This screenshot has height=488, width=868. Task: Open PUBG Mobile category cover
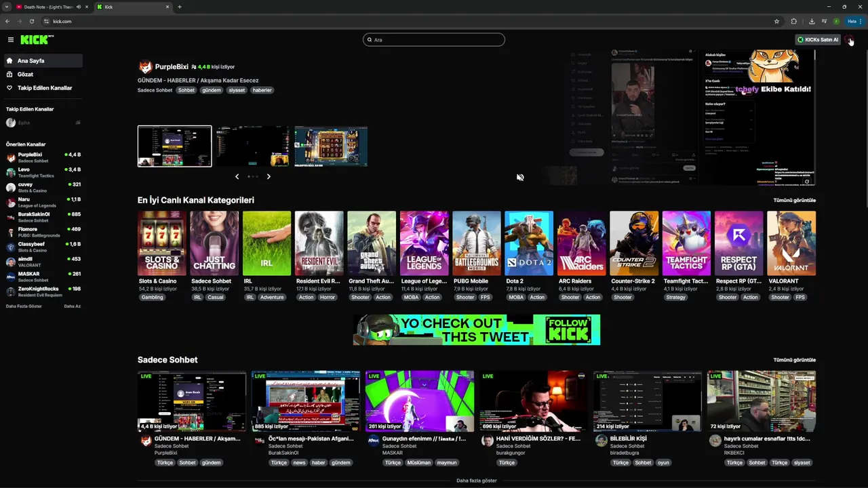pos(477,243)
